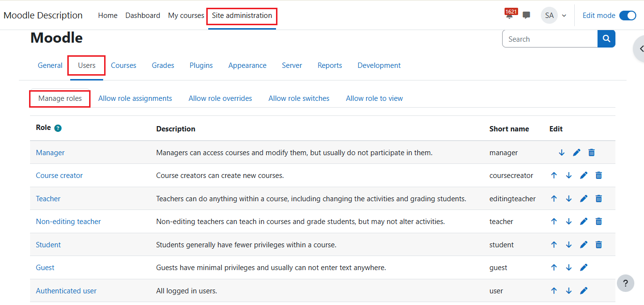Switch to the Grades admin tab
The height and width of the screenshot is (305, 644).
tap(163, 65)
